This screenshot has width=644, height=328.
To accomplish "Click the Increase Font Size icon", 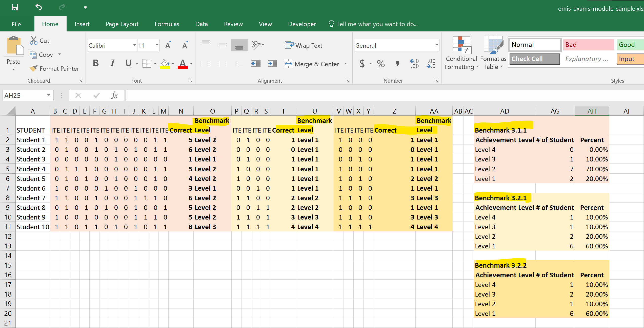I will (168, 45).
